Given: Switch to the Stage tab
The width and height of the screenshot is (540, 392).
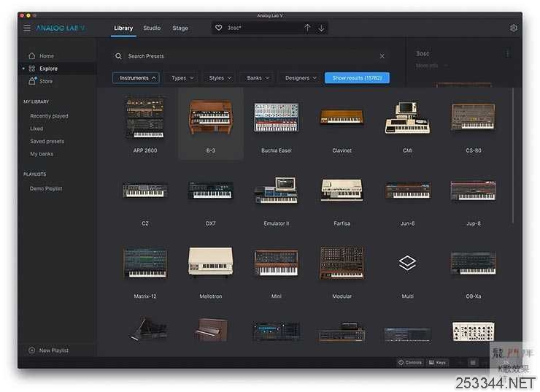Looking at the screenshot, I should [180, 28].
